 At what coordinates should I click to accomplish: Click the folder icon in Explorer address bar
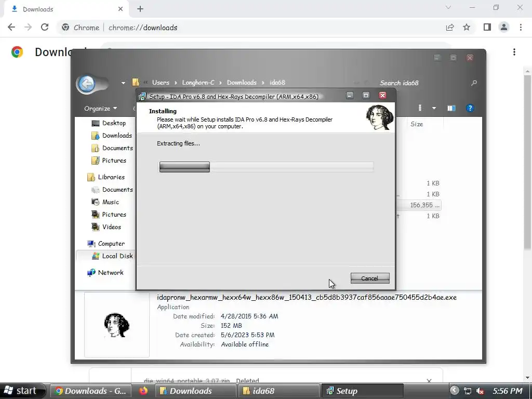click(x=136, y=83)
